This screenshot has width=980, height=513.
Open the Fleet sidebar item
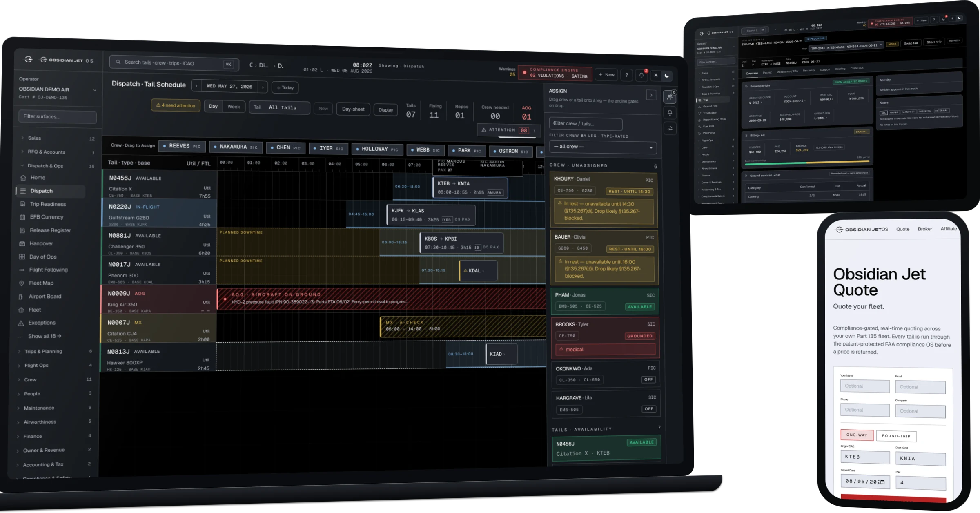tap(29, 310)
